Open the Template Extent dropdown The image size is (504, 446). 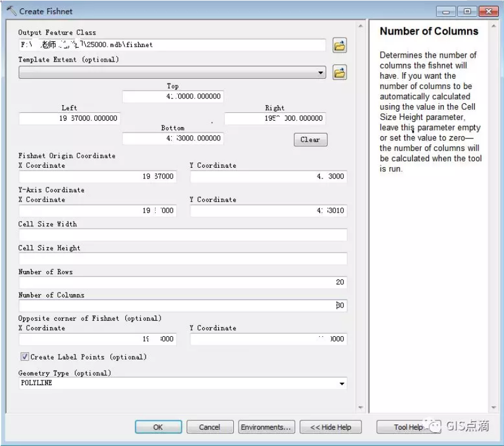point(320,73)
